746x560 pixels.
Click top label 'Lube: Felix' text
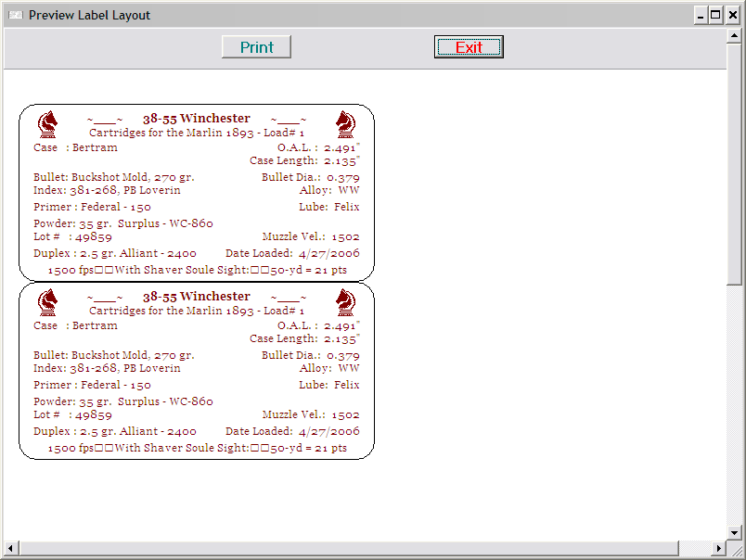click(328, 207)
